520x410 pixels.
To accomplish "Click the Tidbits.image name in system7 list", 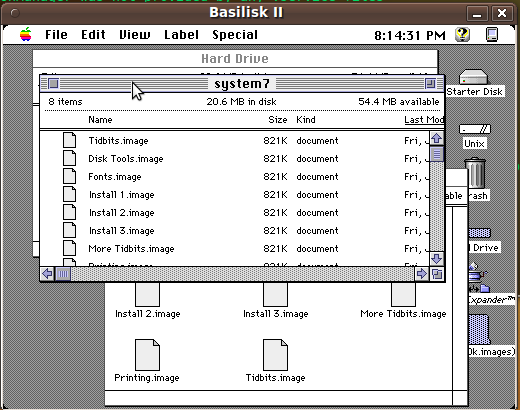I will point(118,141).
